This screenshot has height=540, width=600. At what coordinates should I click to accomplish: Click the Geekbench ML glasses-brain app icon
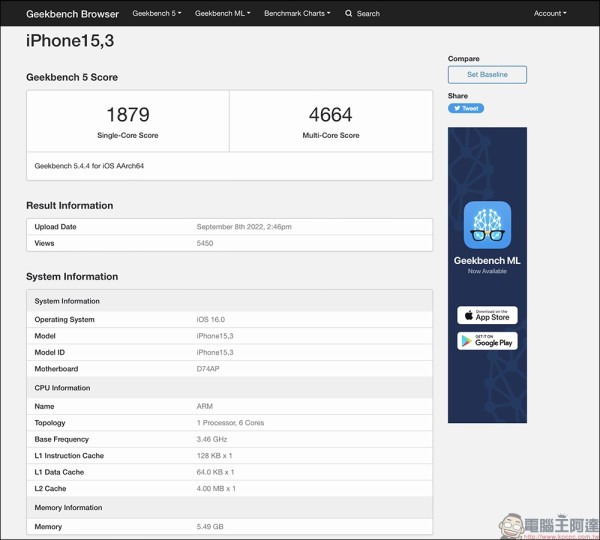[x=487, y=225]
